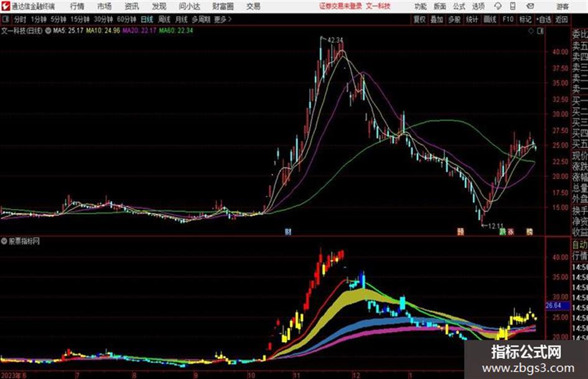
Task: Click the 12.11 low price label
Action: [x=495, y=226]
